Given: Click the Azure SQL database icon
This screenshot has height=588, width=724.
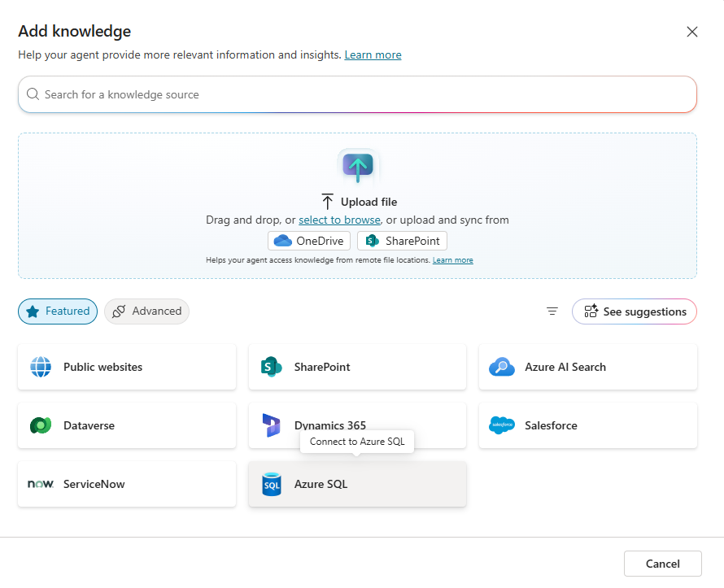Looking at the screenshot, I should click(271, 484).
